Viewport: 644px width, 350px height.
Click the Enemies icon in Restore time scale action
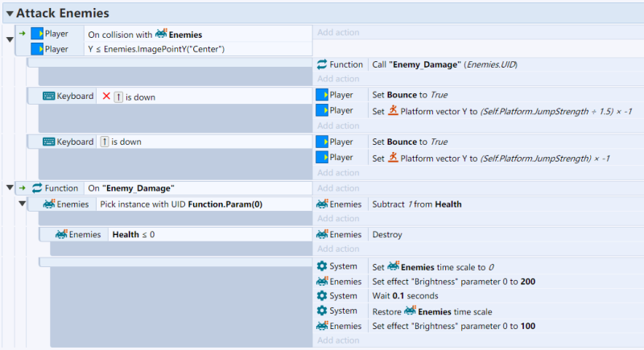pos(410,311)
